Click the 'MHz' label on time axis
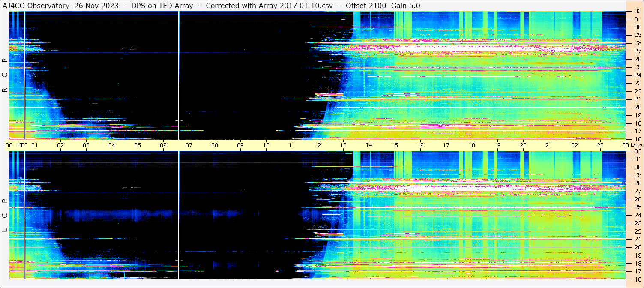The width and height of the screenshot is (644, 288). click(637, 145)
